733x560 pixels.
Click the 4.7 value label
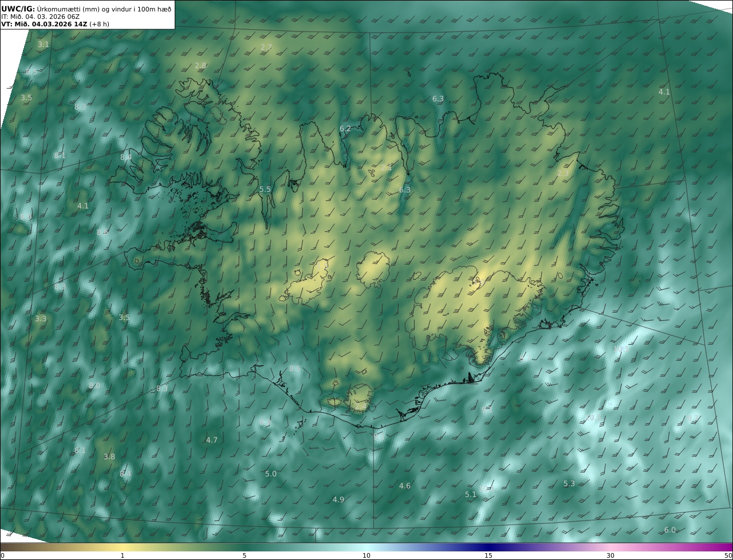click(x=212, y=440)
